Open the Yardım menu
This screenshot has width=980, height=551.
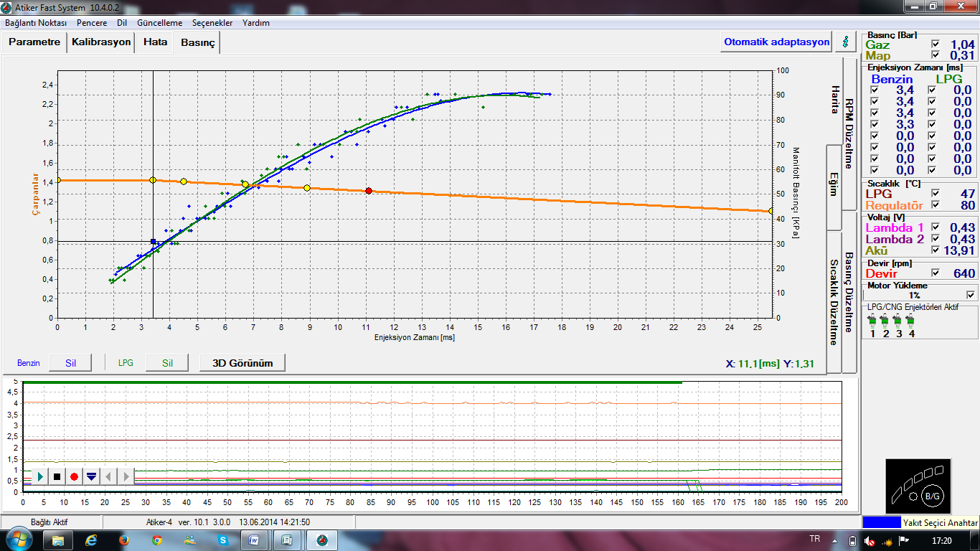point(256,23)
